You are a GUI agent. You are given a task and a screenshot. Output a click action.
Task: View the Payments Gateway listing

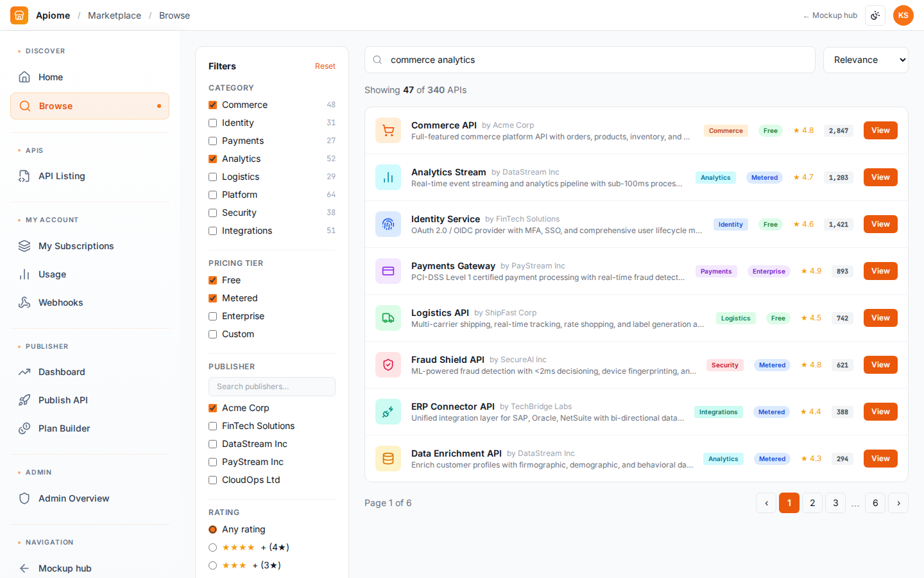tap(880, 271)
